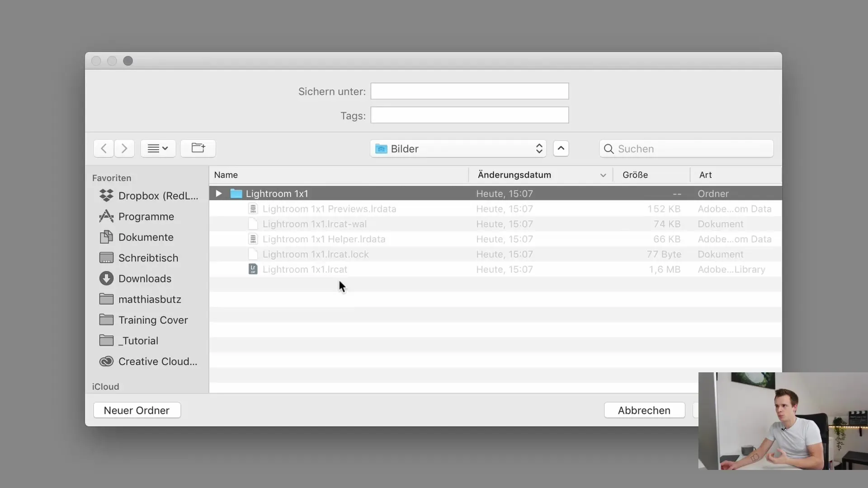
Task: Click the Favoriten sidebar section label
Action: click(x=112, y=178)
